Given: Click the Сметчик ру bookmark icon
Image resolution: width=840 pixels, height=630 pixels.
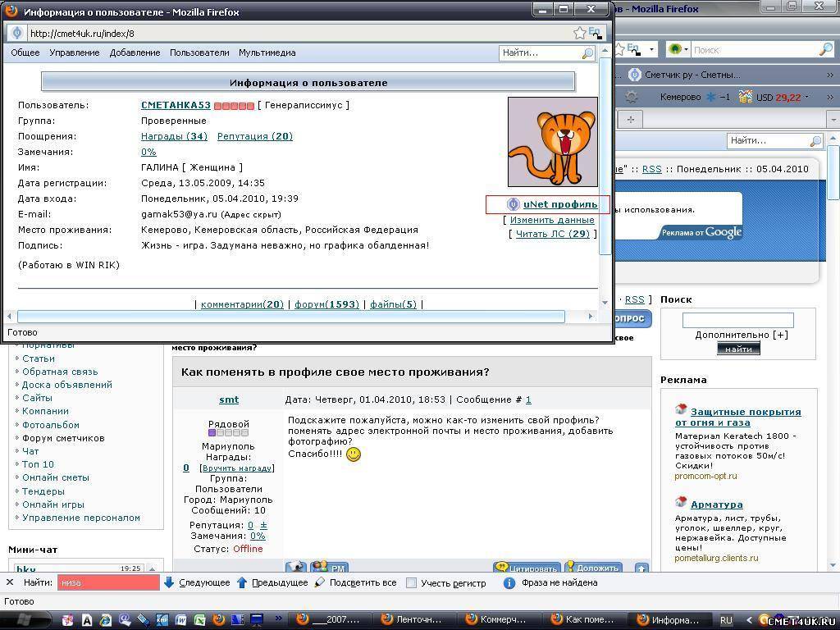Looking at the screenshot, I should tap(634, 75).
